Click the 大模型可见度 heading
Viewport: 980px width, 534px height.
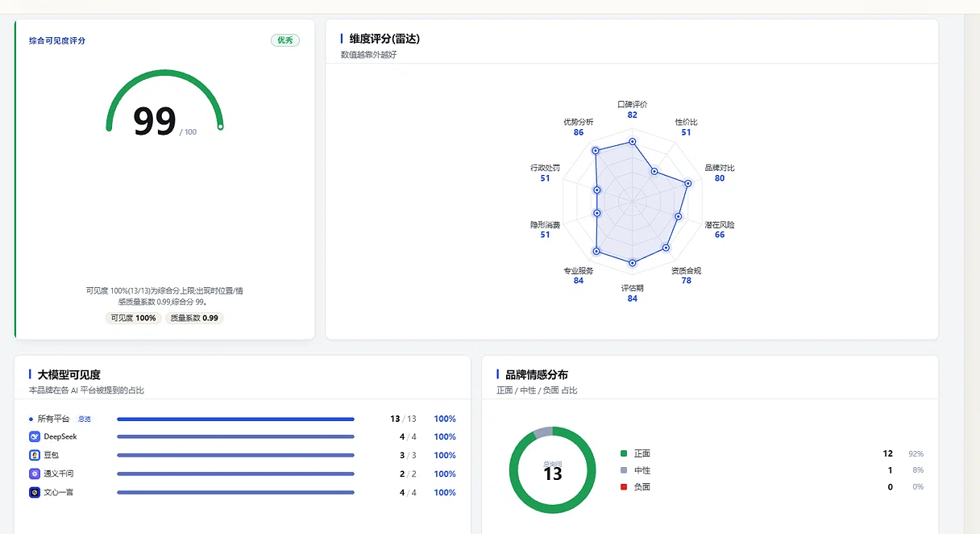pos(69,374)
